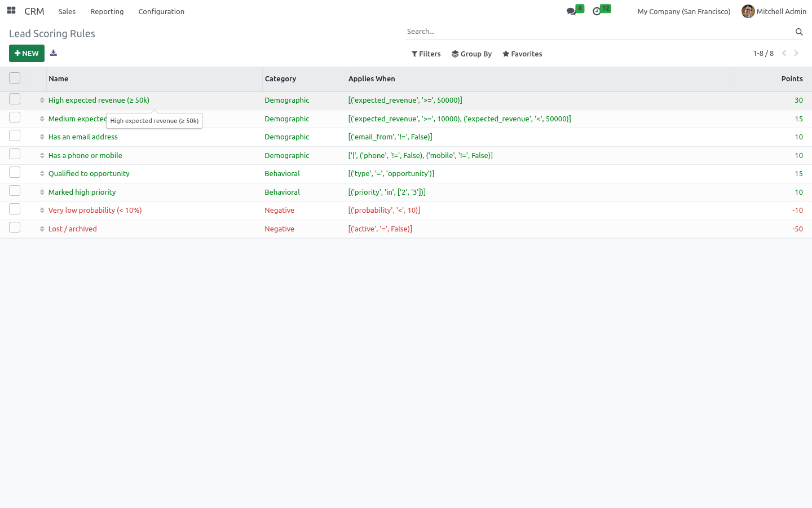812x508 pixels.
Task: Click drag handle for Very low probability row
Action: [42, 211]
